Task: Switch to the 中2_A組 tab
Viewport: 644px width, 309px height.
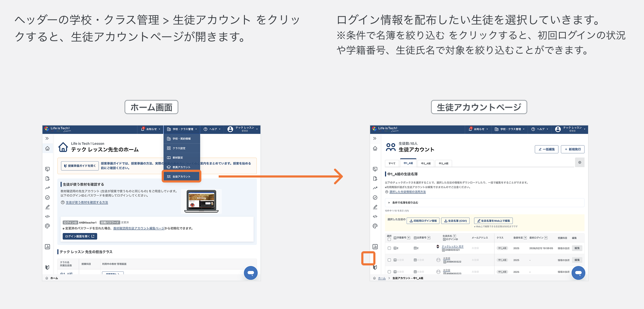Action: coord(426,163)
